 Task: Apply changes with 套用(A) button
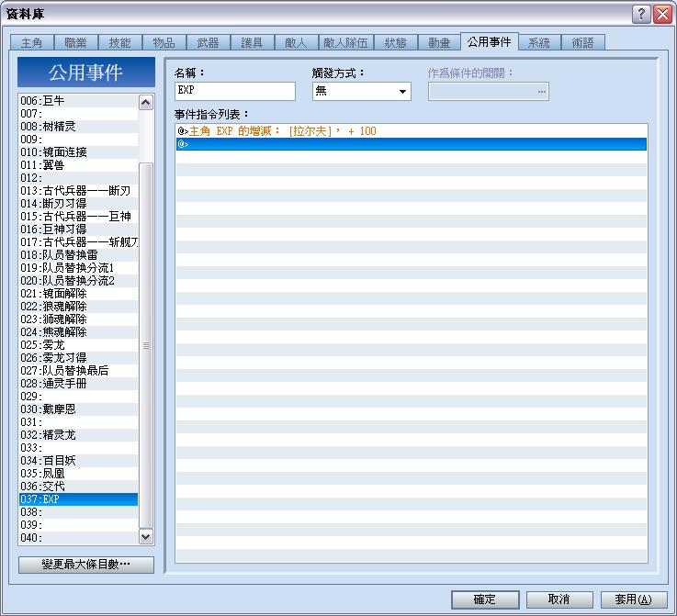[x=634, y=599]
